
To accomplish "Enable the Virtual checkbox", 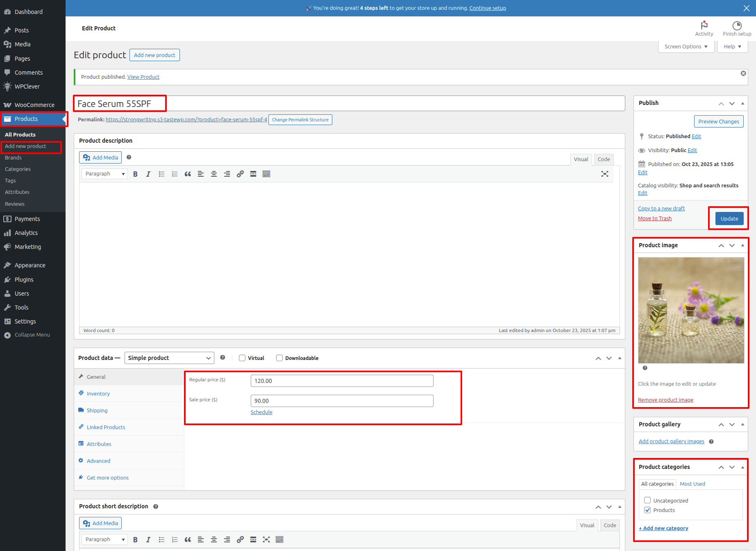I will coord(242,358).
